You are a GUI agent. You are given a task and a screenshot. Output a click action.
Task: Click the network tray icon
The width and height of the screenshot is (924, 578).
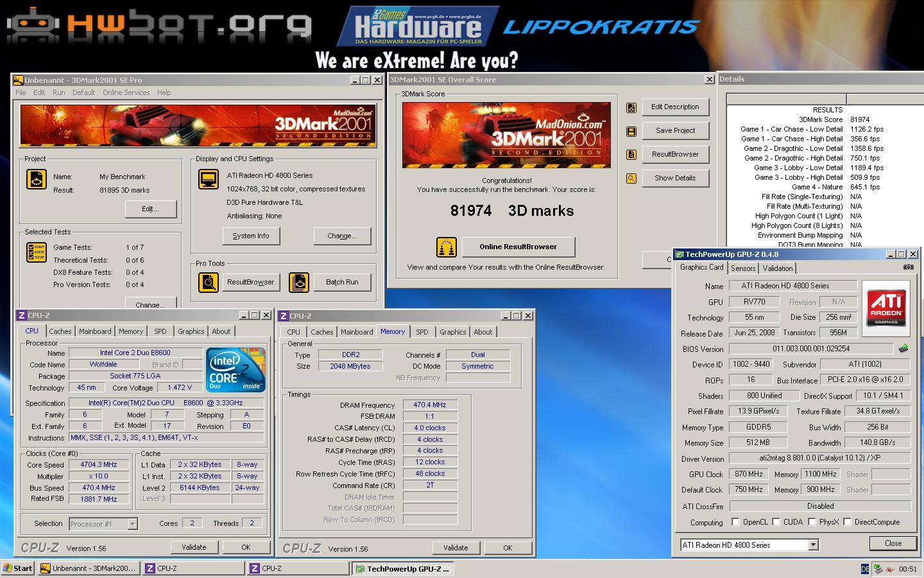(x=877, y=569)
